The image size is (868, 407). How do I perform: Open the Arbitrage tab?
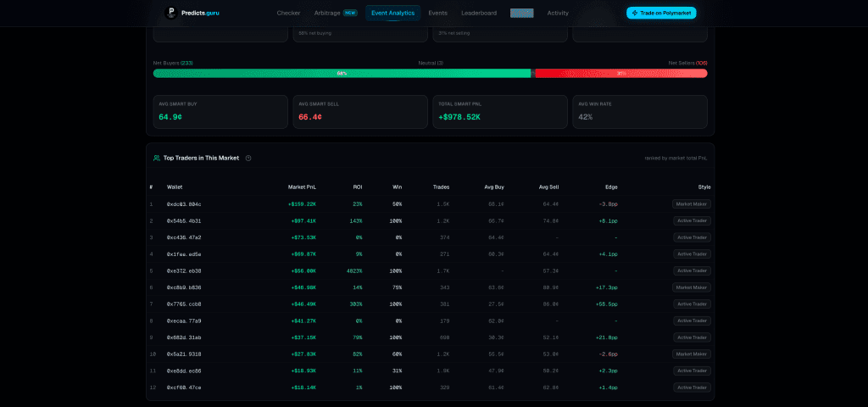click(335, 13)
